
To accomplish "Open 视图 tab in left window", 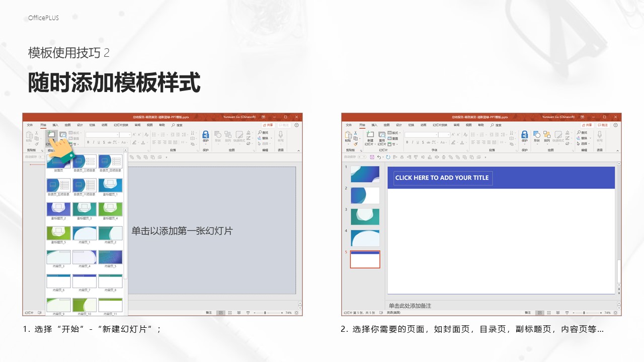I will pos(149,125).
